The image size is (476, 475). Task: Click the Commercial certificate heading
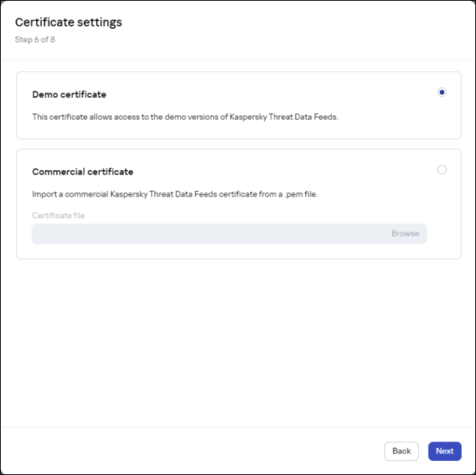click(x=82, y=172)
